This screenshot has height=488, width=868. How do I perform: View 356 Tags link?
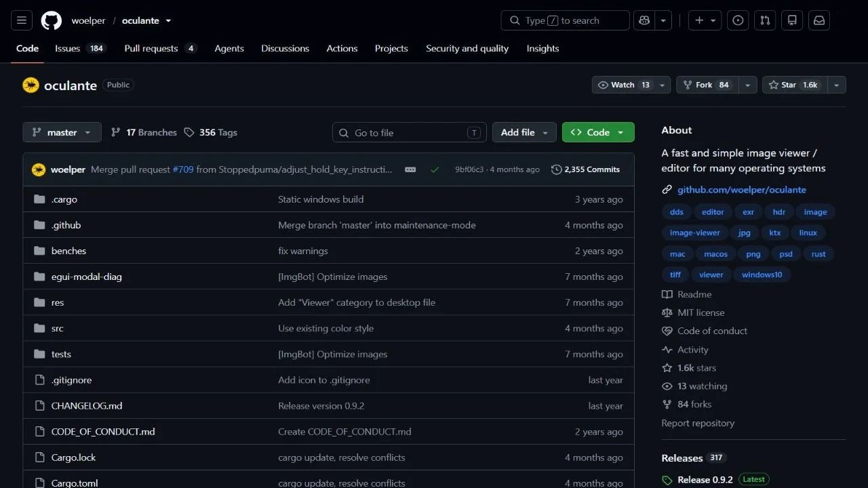pos(211,132)
